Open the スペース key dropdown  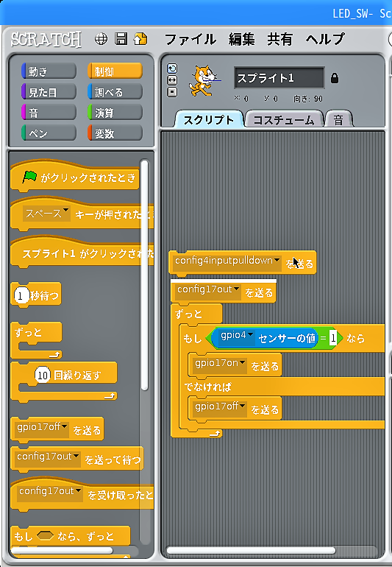click(65, 210)
